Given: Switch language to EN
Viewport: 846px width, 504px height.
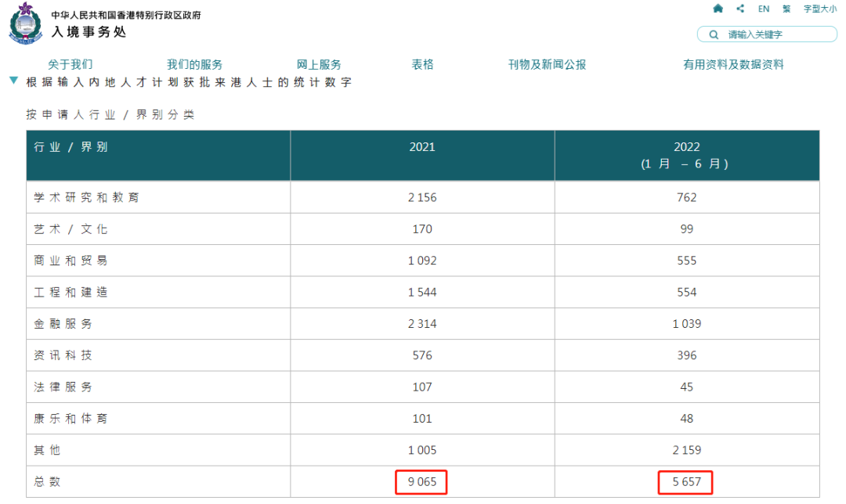Looking at the screenshot, I should coord(764,9).
